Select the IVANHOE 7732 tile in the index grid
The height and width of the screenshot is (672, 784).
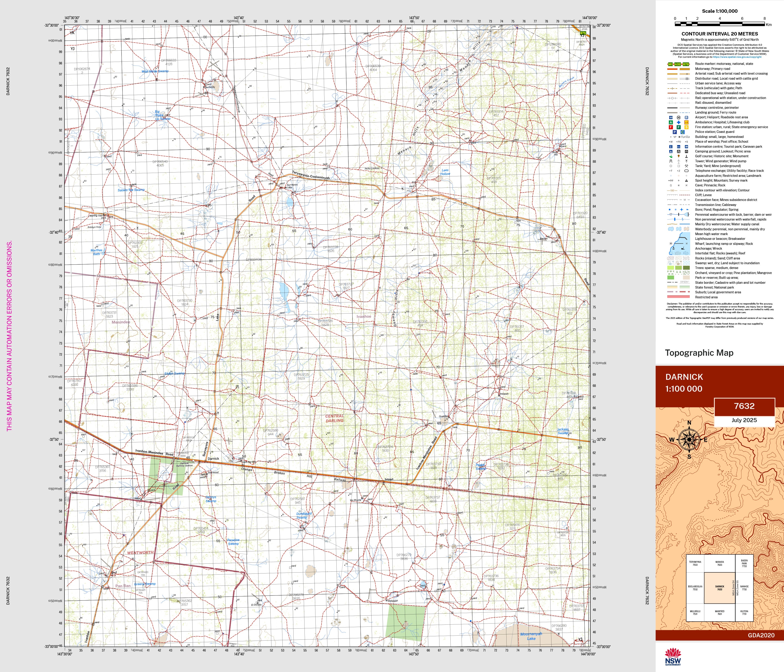(x=744, y=588)
